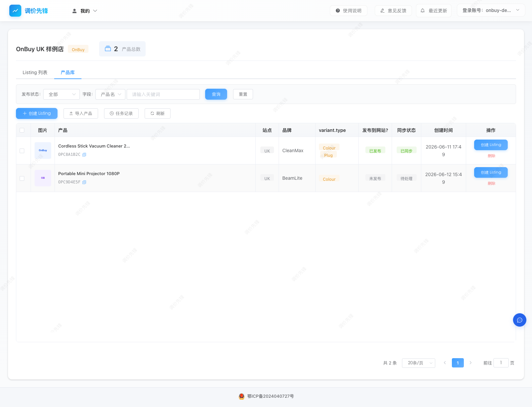This screenshot has height=407, width=532.
Task: Expand the 登录账号 account dropdown
Action: click(x=491, y=10)
